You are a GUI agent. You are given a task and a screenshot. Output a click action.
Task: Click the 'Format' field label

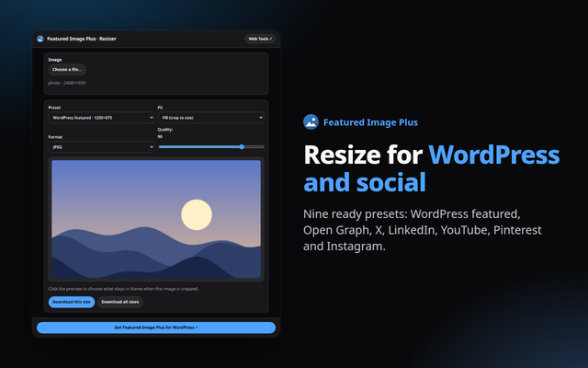point(55,137)
